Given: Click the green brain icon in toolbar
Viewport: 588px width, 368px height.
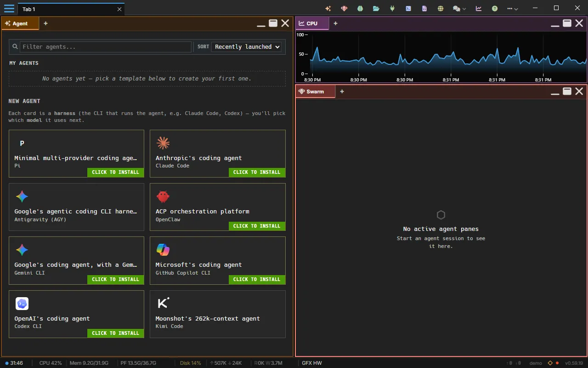Looking at the screenshot, I should click(x=360, y=9).
